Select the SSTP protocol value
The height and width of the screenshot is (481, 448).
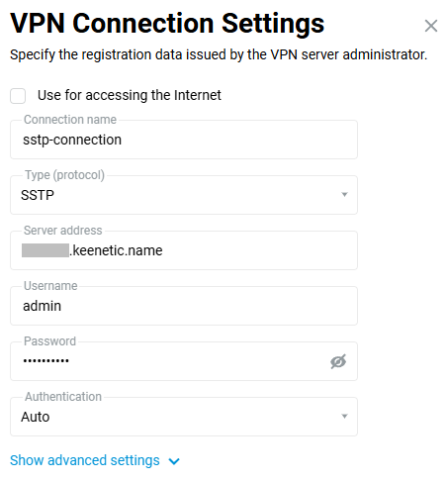[38, 195]
